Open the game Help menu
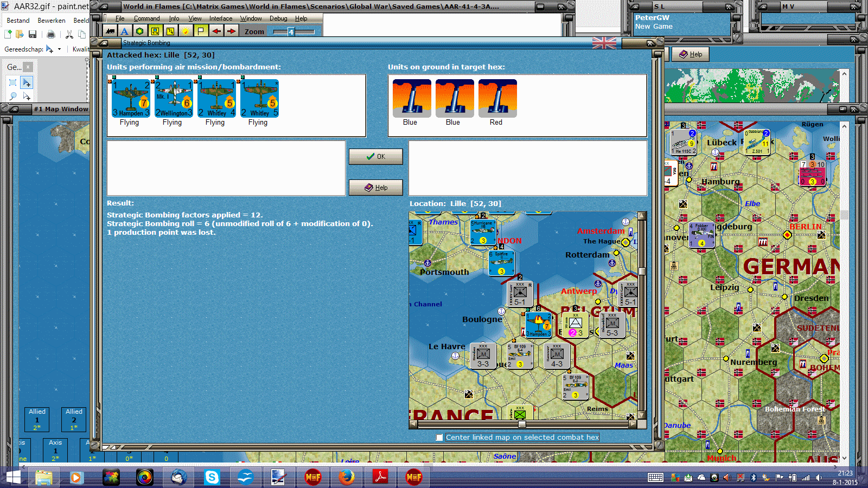Screen dimensions: 868x488 click(301, 18)
